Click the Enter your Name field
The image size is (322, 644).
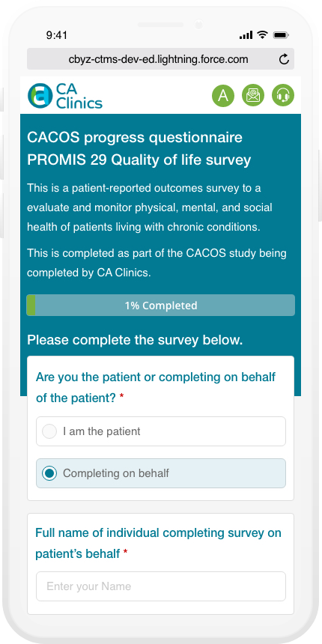click(161, 586)
